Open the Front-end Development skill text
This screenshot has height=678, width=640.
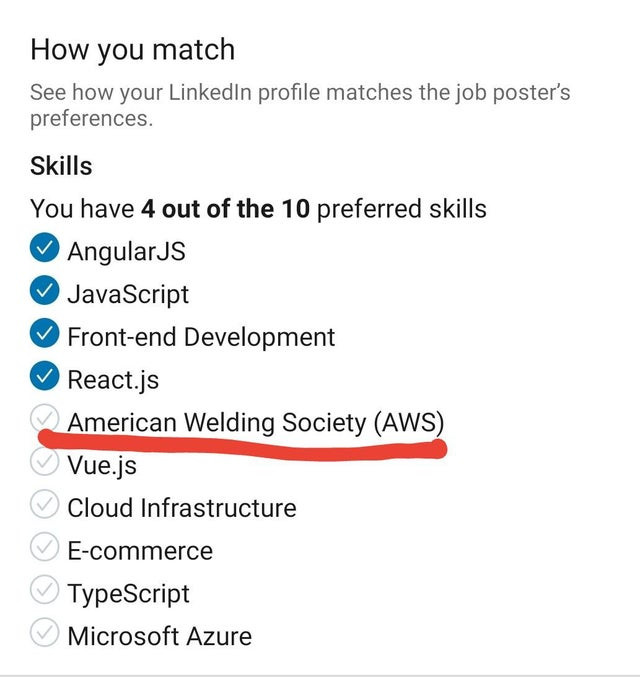coord(201,337)
